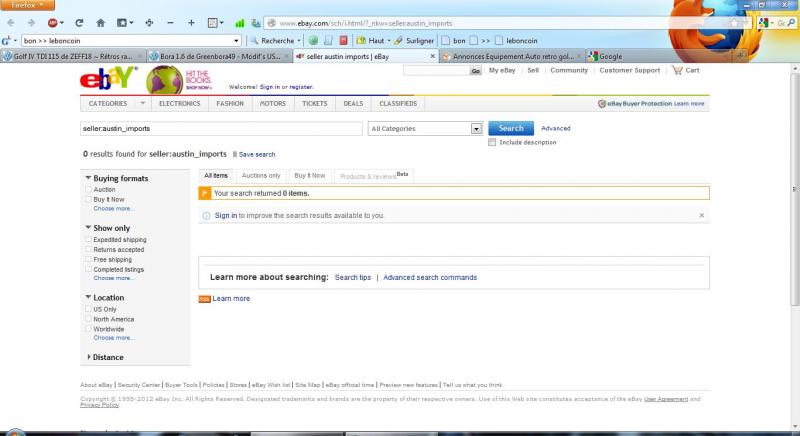Click the red book icon in Google toolbar
Image resolution: width=800 pixels, height=436 pixels.
coord(343,40)
